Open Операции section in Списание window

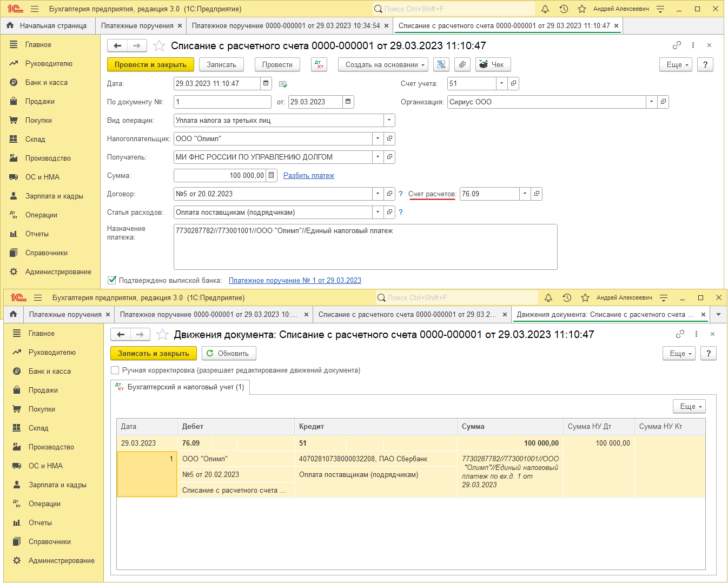41,215
